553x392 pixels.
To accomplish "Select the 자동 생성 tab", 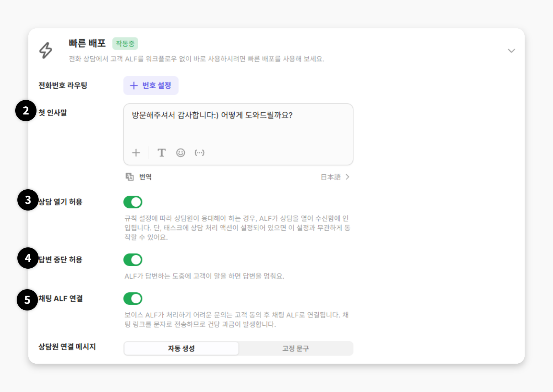I will 181,348.
